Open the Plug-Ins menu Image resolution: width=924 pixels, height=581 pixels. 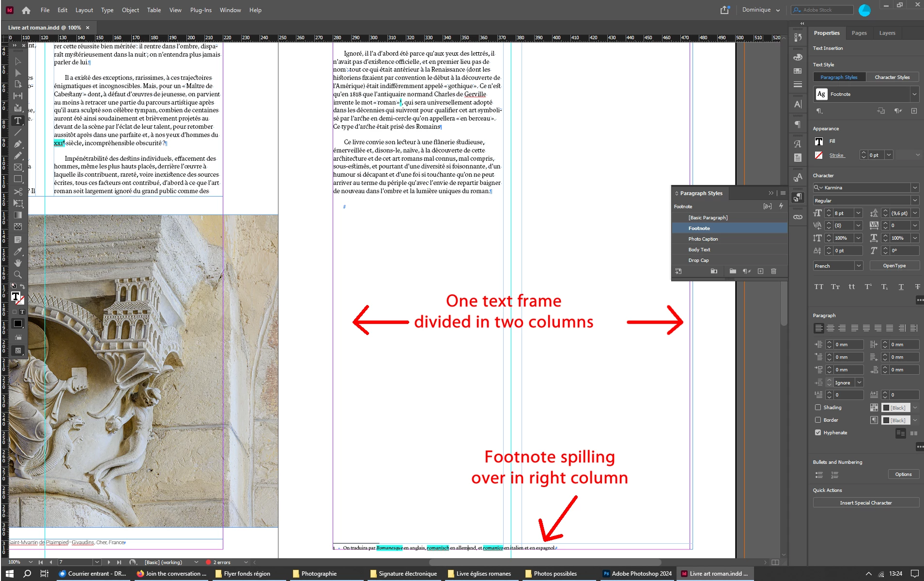point(200,10)
